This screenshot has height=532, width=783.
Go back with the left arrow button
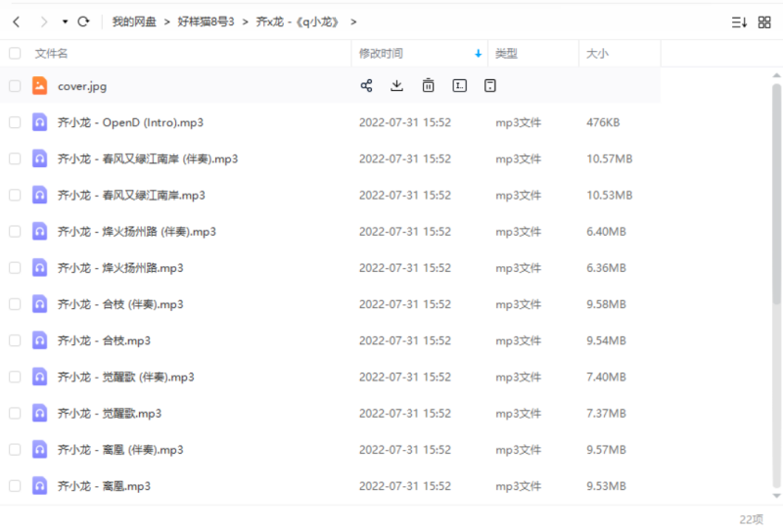tap(16, 22)
